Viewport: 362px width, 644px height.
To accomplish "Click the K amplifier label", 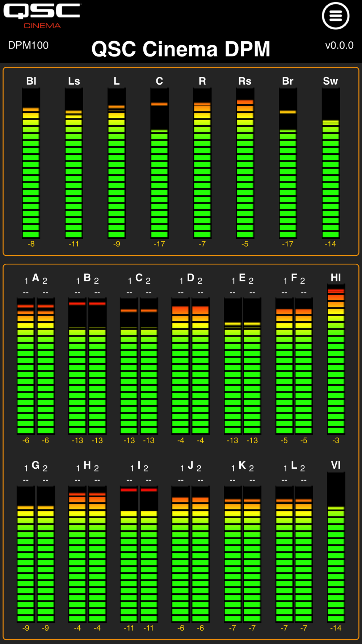I will (x=242, y=465).
